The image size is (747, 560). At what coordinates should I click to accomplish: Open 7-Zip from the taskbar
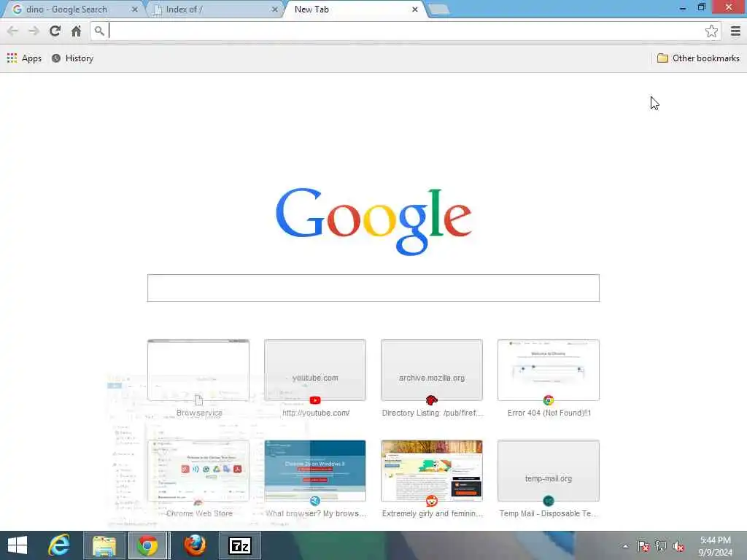coord(239,545)
